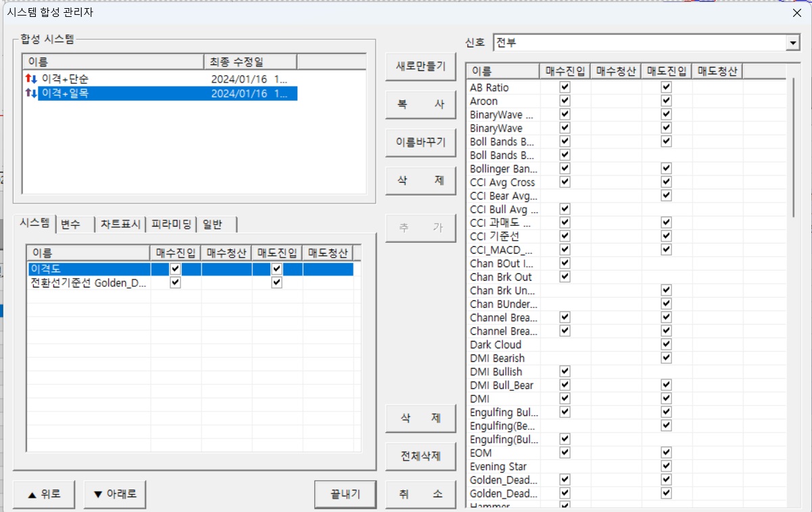This screenshot has width=812, height=512.
Task: Toggle 매수진입 checkbox for 이격도
Action: (176, 269)
